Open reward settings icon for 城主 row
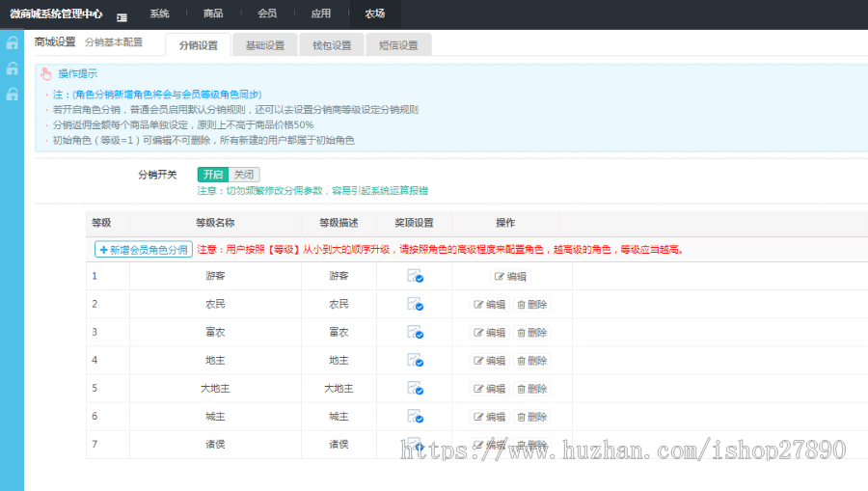This screenshot has height=491, width=868. tap(415, 417)
